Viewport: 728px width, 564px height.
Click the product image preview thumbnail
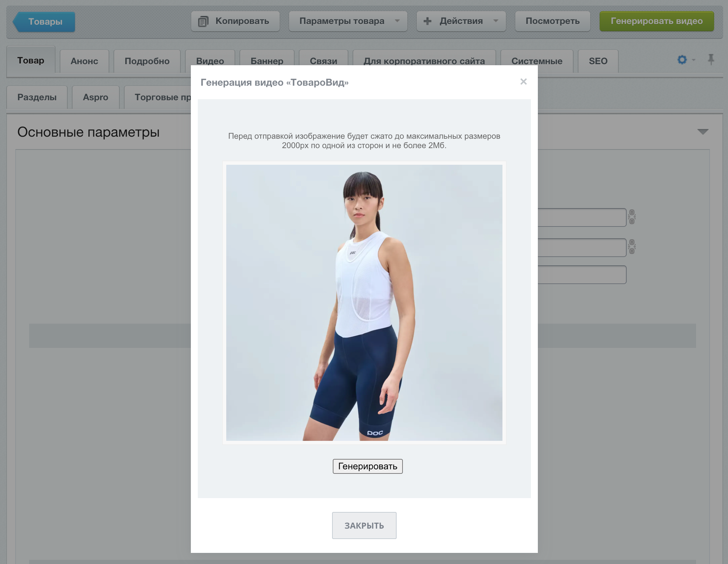coord(364,302)
